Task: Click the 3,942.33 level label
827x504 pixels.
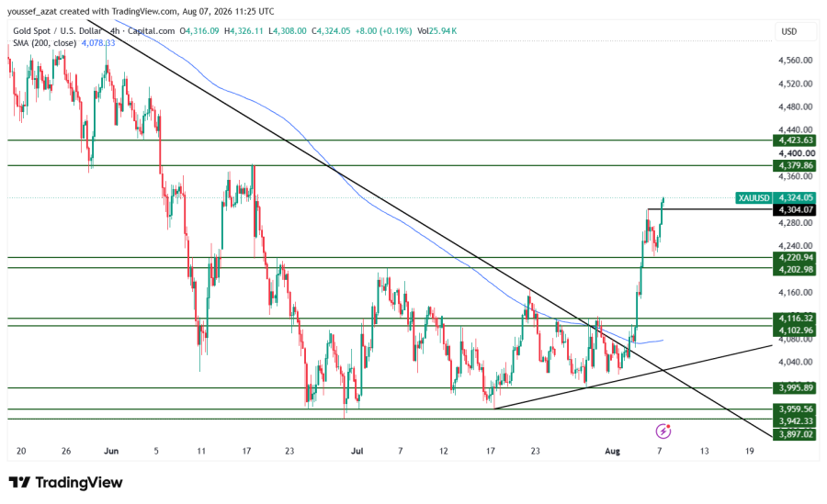Action: [x=794, y=421]
